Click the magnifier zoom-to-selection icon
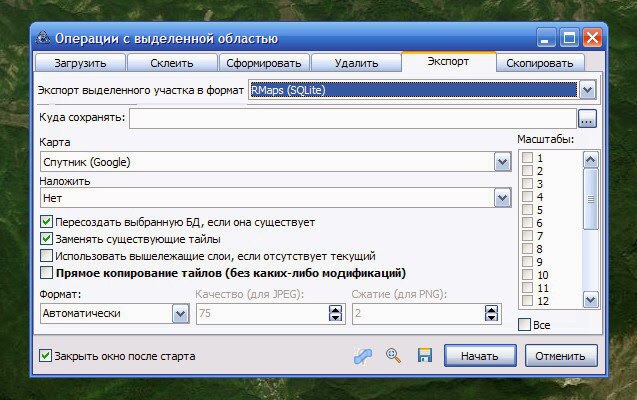The image size is (637, 400). pos(393,356)
